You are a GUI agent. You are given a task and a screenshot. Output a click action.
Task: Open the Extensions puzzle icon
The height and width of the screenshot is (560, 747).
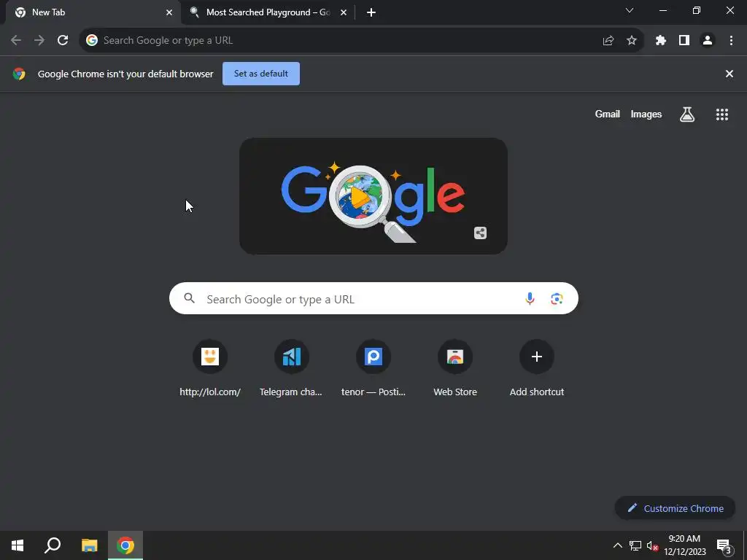[x=661, y=41]
